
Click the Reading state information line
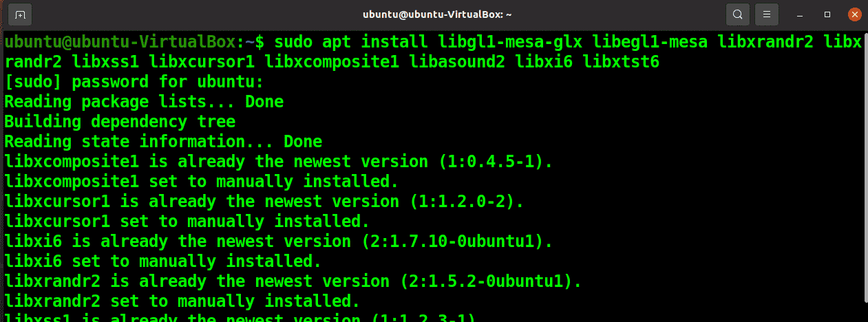[163, 142]
